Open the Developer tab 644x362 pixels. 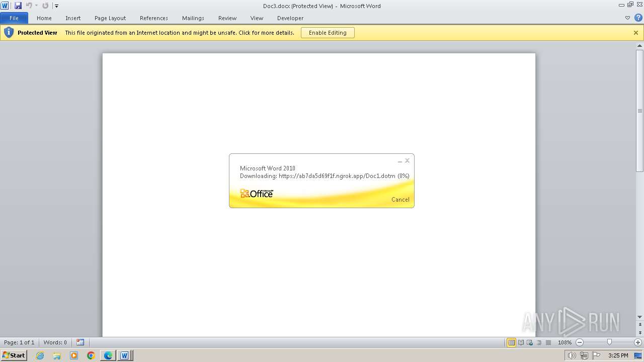pyautogui.click(x=290, y=18)
